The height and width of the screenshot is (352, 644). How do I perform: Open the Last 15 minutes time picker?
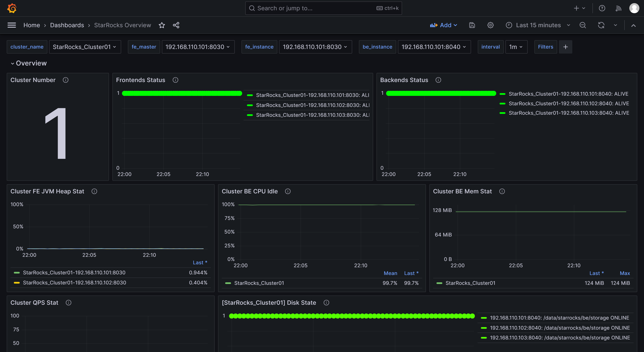tap(538, 25)
